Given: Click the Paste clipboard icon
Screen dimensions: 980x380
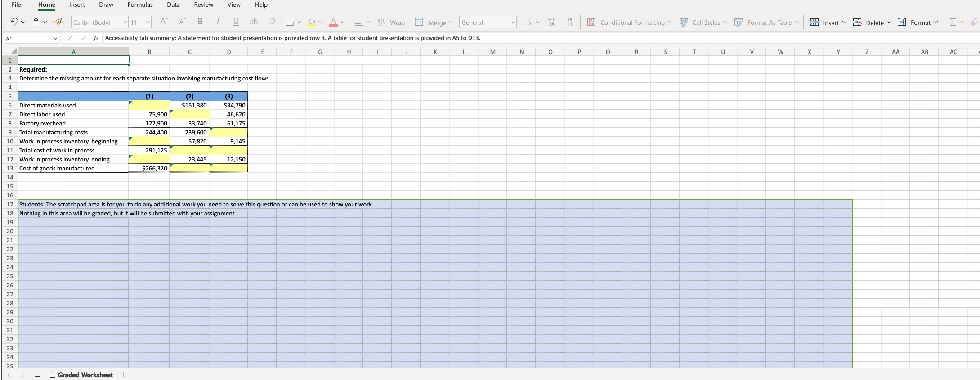Looking at the screenshot, I should click(x=36, y=22).
